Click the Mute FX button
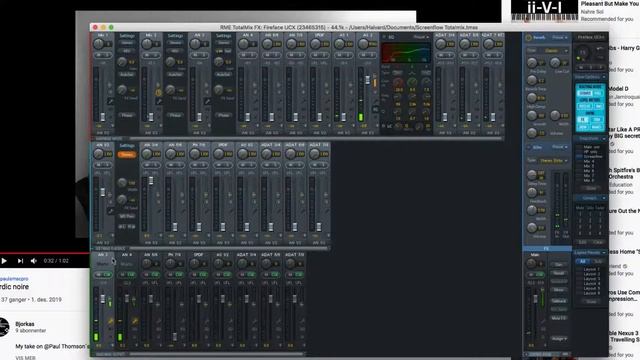Image resolution: width=640 pixels, height=360 pixels. click(559, 318)
